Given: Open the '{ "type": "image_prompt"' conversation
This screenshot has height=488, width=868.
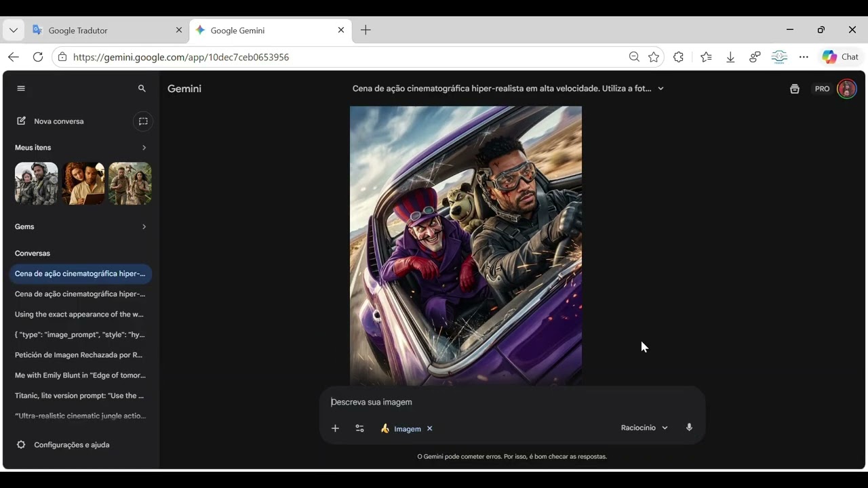Looking at the screenshot, I should point(80,335).
